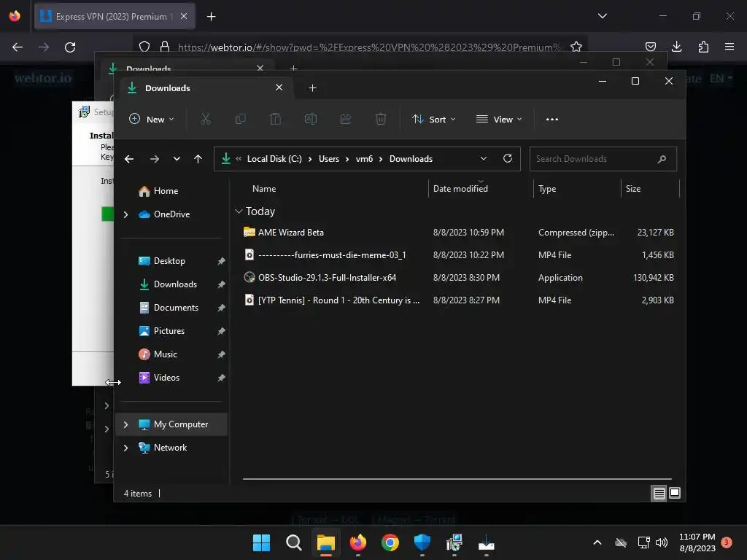The image size is (747, 560).
Task: Click the Cut scissors icon in Explorer toolbar
Action: 206,119
